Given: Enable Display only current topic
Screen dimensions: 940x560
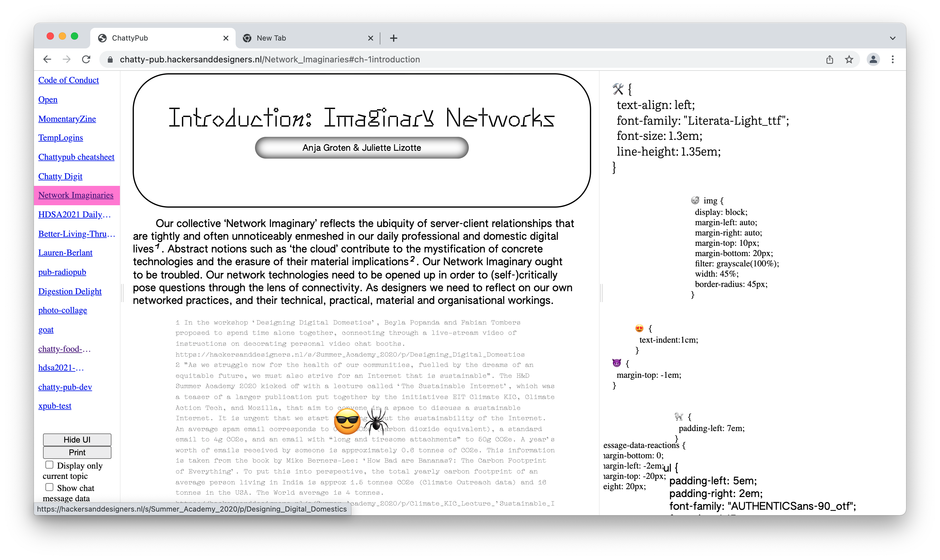Looking at the screenshot, I should point(49,465).
